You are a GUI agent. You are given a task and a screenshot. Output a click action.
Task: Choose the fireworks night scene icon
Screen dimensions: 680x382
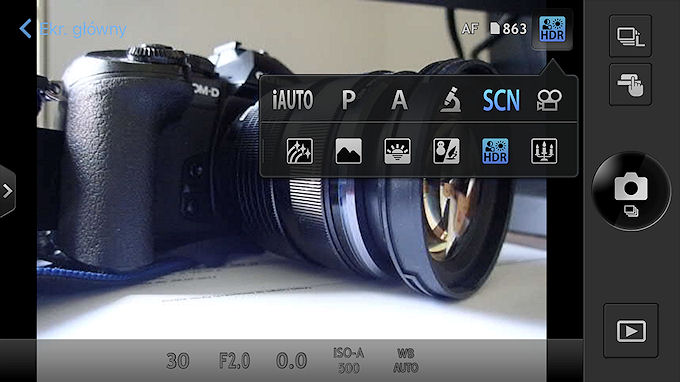pos(300,151)
